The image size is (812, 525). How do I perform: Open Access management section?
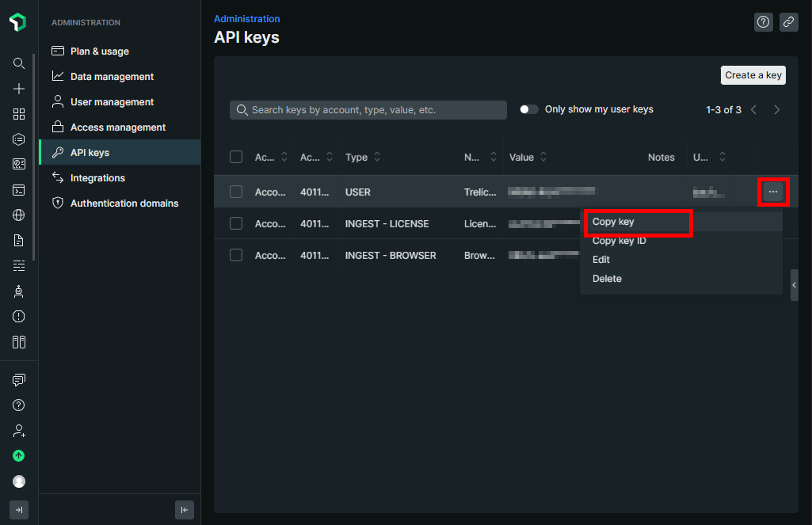(120, 127)
